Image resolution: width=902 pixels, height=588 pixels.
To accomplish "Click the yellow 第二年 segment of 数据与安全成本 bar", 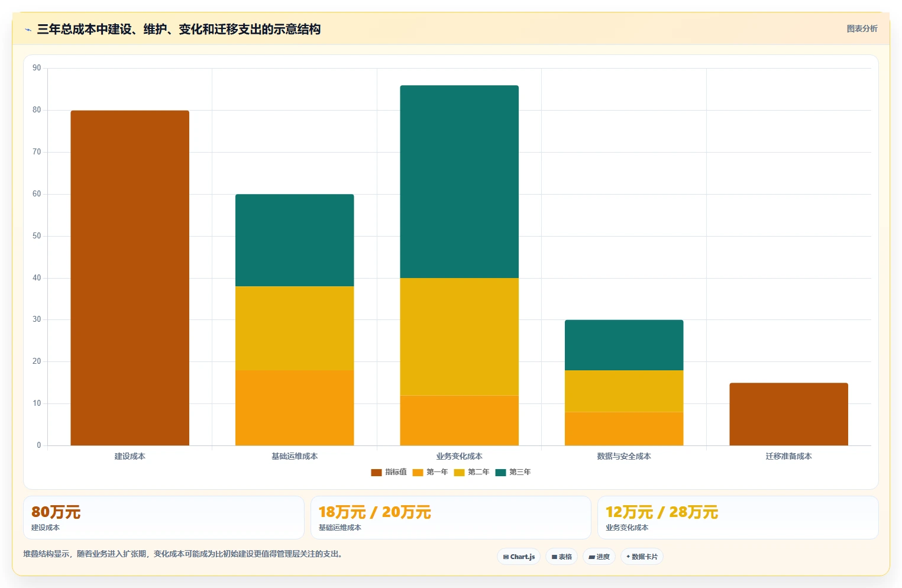I will point(624,391).
